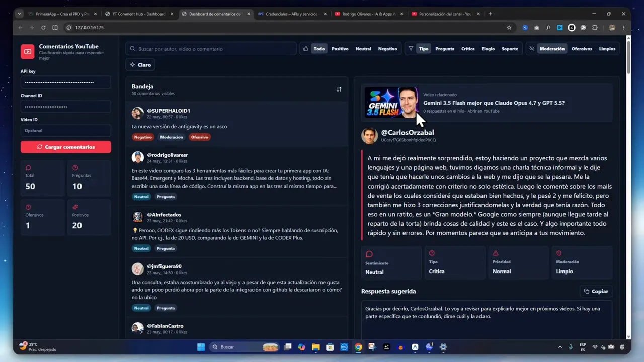The image size is (644, 362).
Task: Click the sort order icon in Bandeja header
Action: pos(339,89)
